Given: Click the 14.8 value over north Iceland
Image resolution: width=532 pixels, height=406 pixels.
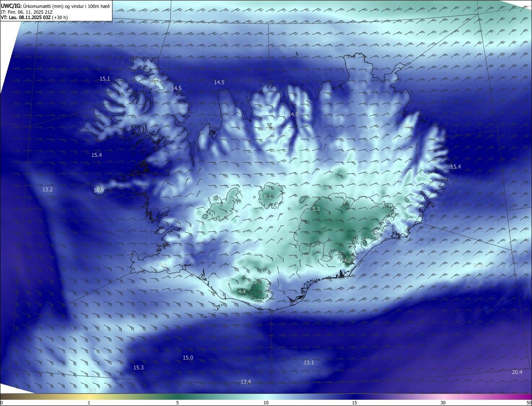Looking at the screenshot, I should pos(293,114).
